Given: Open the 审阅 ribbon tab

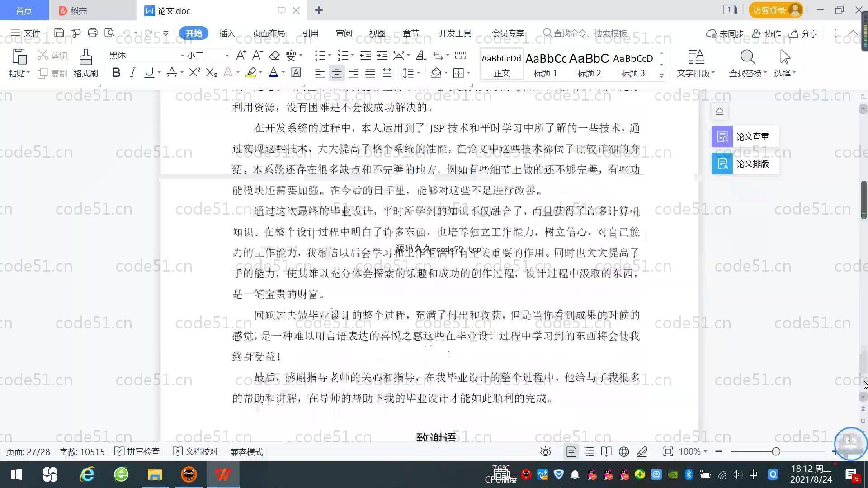Looking at the screenshot, I should pos(344,33).
